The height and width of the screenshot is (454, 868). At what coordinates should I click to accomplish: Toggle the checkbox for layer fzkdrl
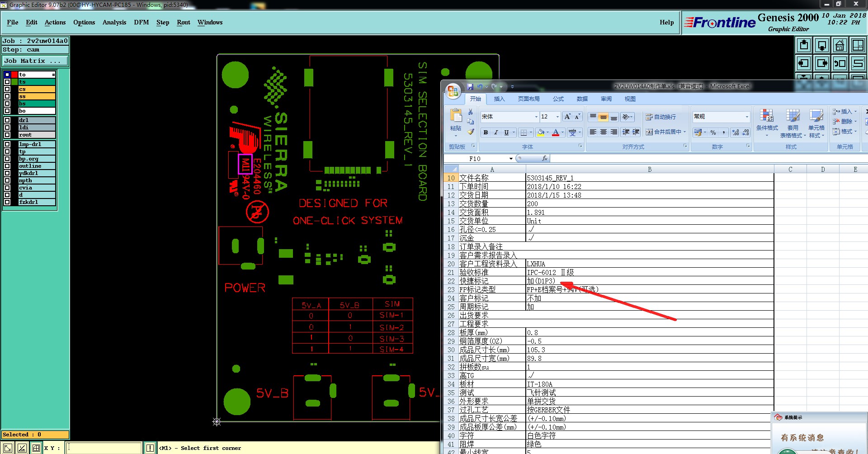pyautogui.click(x=7, y=202)
